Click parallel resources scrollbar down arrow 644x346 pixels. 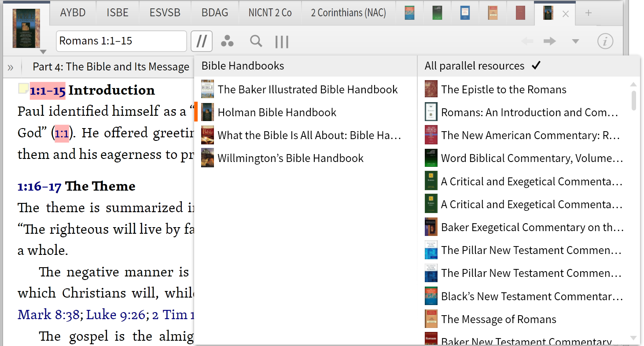coord(633,338)
